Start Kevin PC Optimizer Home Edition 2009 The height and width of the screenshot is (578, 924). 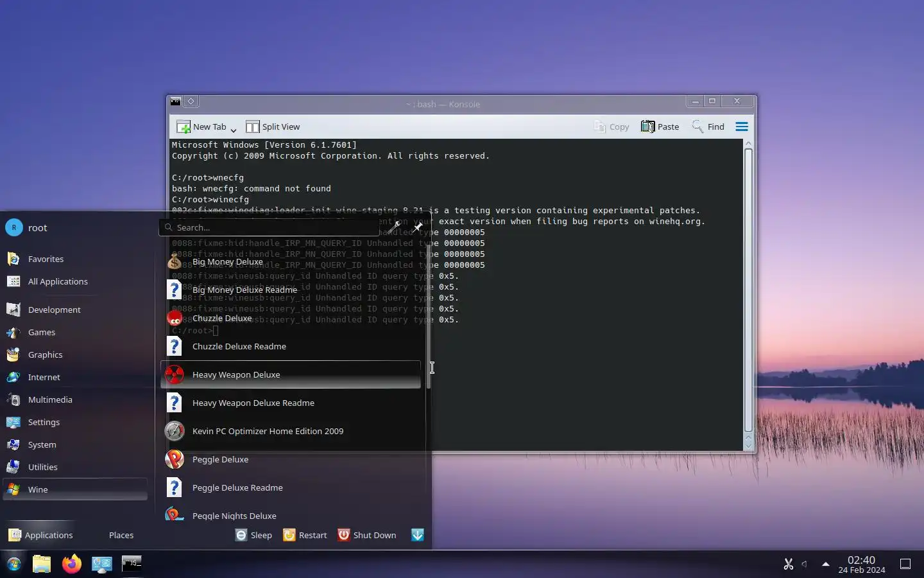291,431
